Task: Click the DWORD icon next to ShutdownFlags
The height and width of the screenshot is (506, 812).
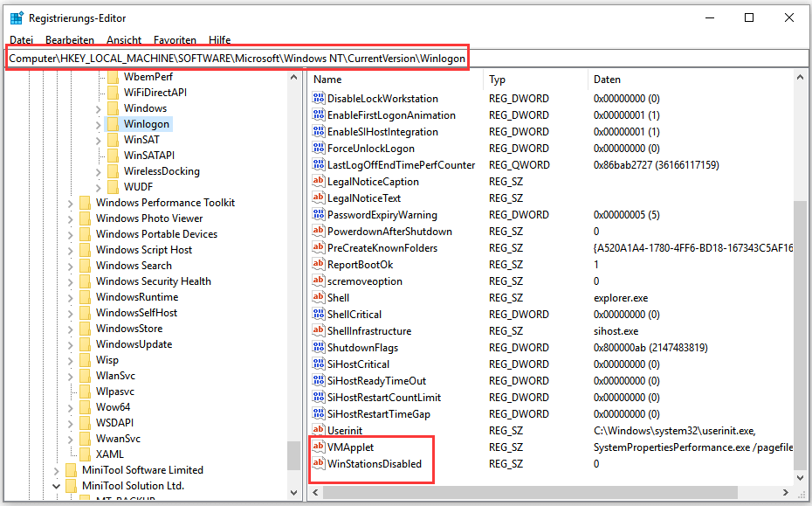Action: tap(320, 347)
